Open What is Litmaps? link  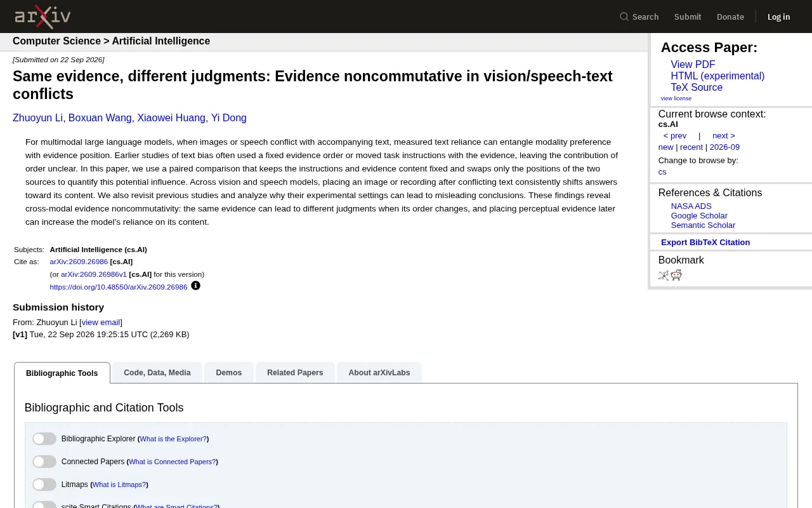click(119, 485)
